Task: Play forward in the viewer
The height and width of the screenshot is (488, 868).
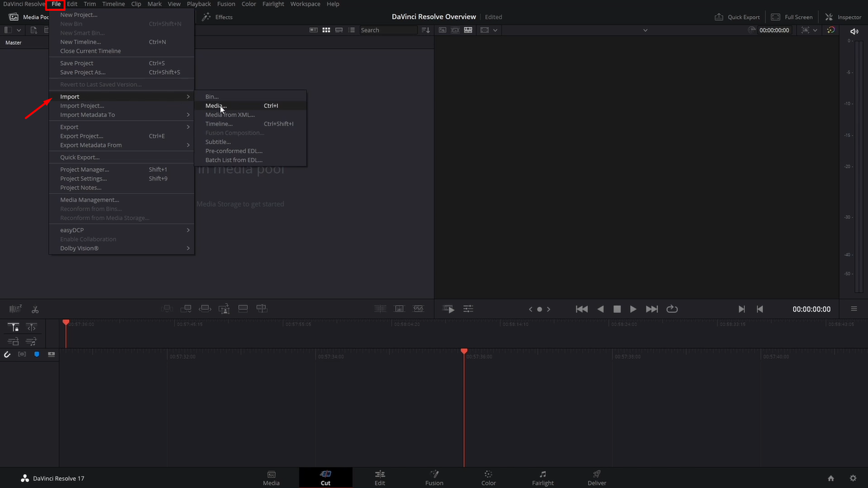Action: point(633,309)
